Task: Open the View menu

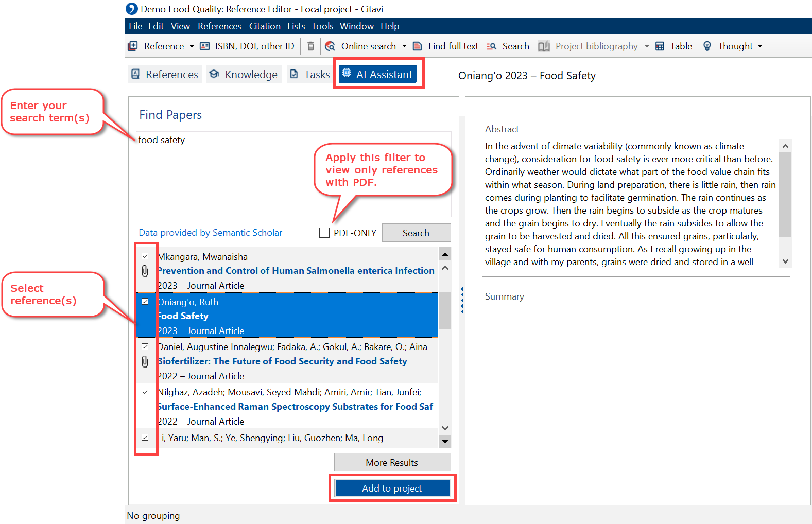Action: pos(181,26)
